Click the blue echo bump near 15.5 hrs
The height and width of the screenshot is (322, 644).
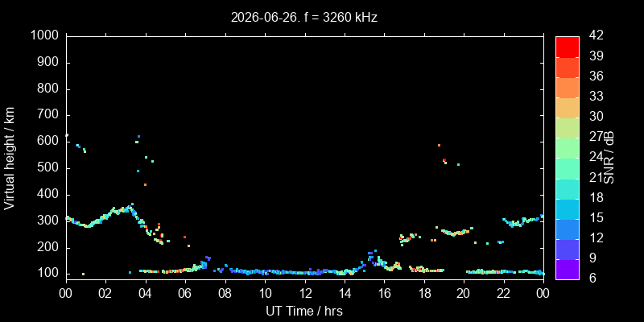pos(371,255)
